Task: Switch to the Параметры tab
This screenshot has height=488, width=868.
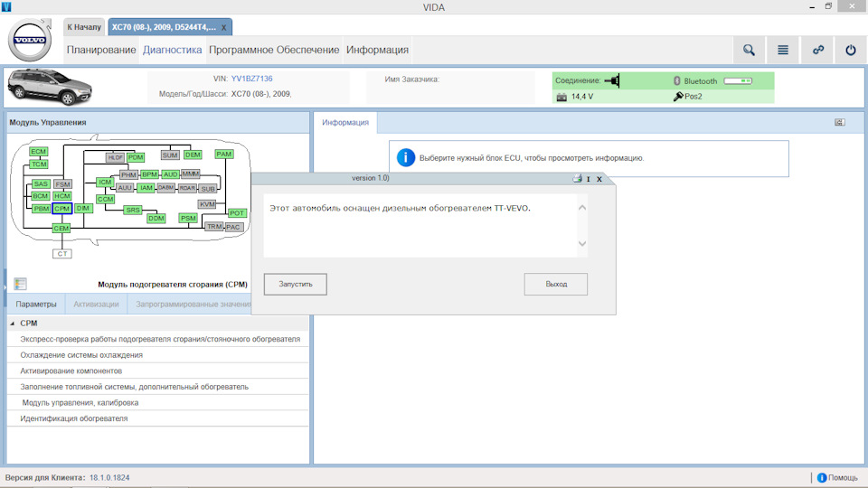Action: click(36, 305)
